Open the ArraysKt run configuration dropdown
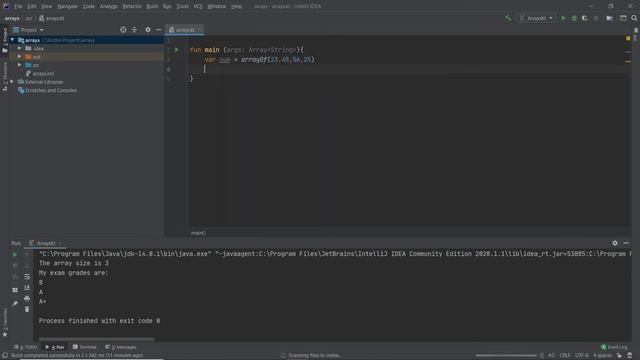This screenshot has width=640, height=360. [x=536, y=18]
